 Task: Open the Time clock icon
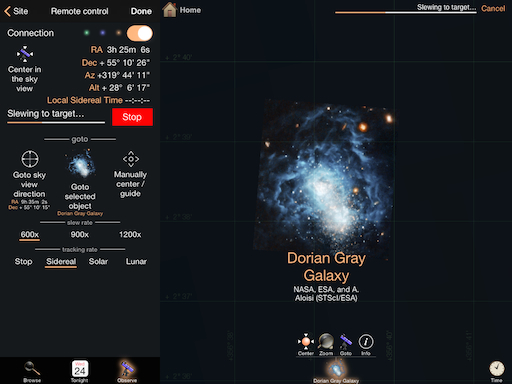(497, 369)
